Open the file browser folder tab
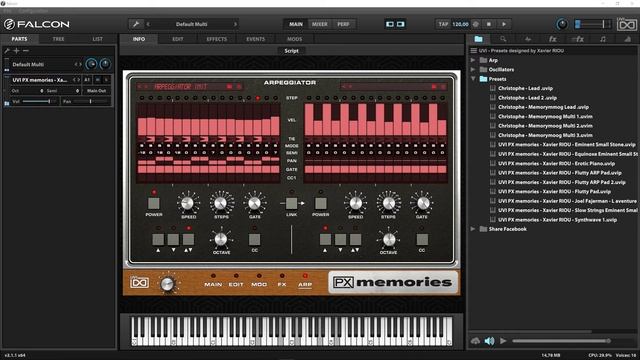Image resolution: width=640 pixels, height=360 pixels. click(478, 39)
